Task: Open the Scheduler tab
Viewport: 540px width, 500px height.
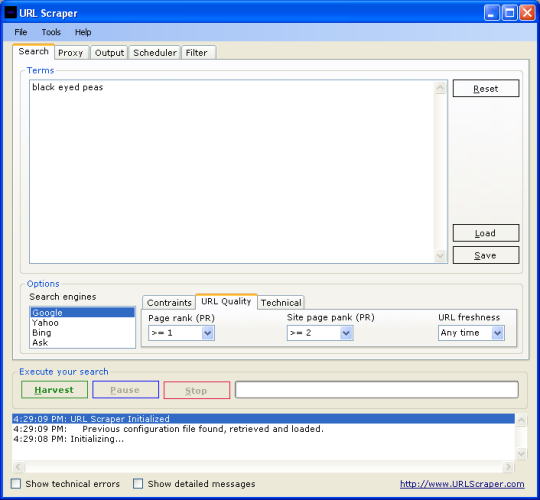Action: pos(155,53)
